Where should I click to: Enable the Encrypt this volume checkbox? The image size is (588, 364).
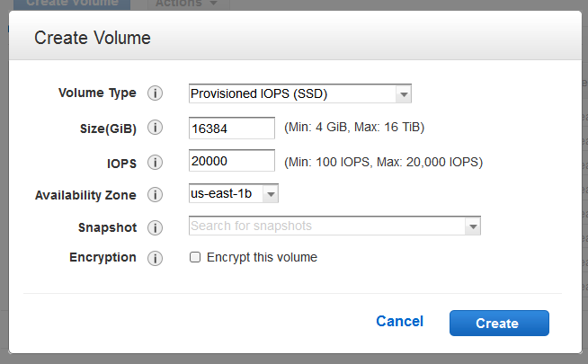[x=195, y=258]
